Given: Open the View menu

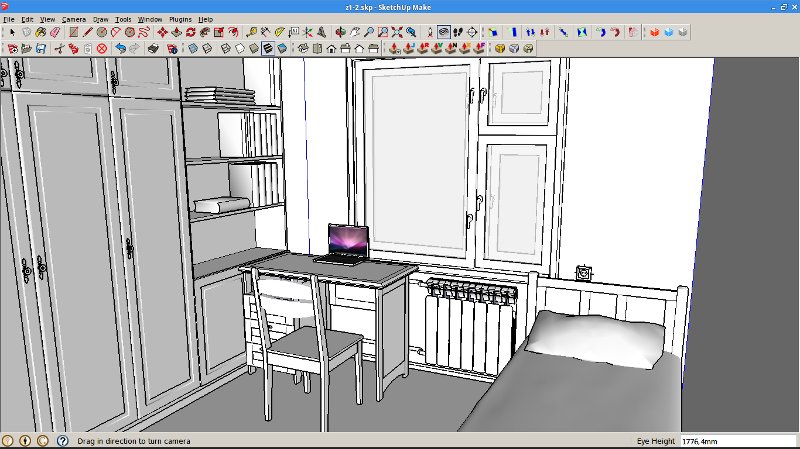Looking at the screenshot, I should 47,19.
